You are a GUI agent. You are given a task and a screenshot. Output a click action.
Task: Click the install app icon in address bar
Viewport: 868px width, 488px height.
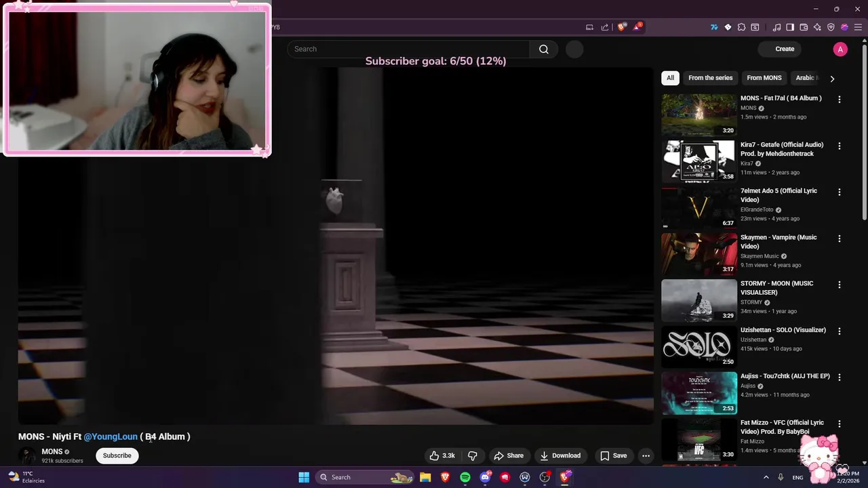pyautogui.click(x=589, y=27)
